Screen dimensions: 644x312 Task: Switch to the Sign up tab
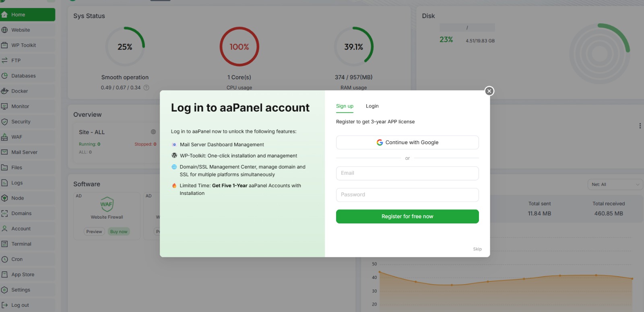[345, 106]
